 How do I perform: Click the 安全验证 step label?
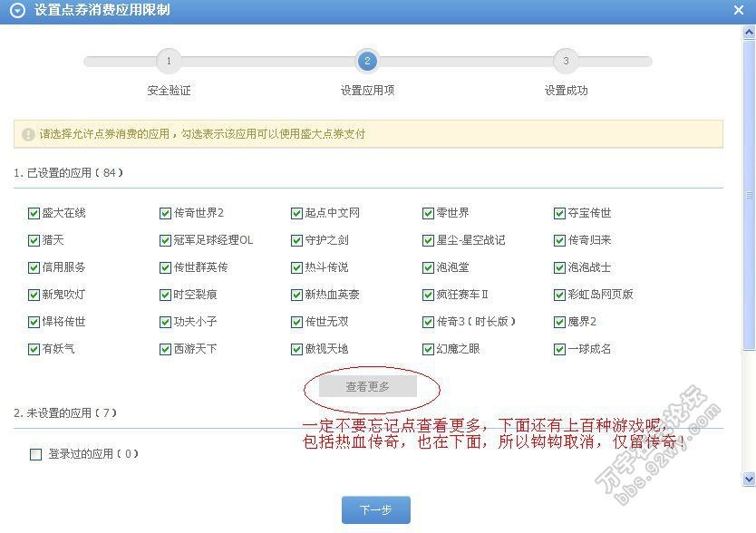169,91
